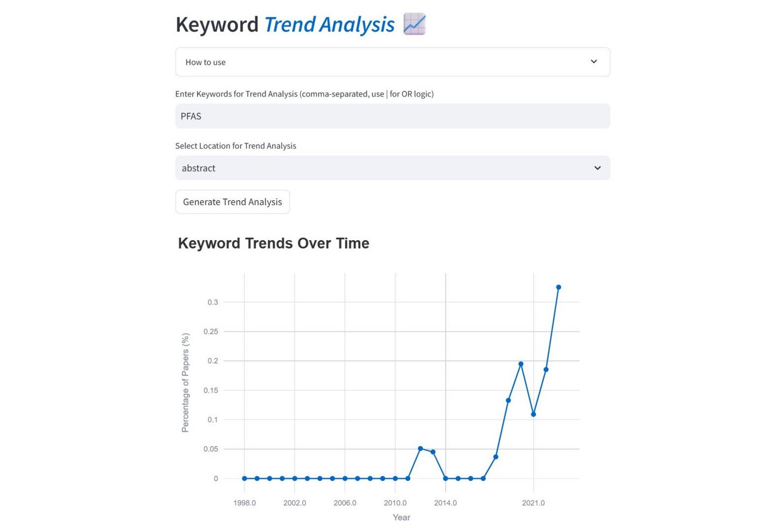Click the highest 2023 data point on chart
This screenshot has width=777, height=532.
tap(558, 287)
